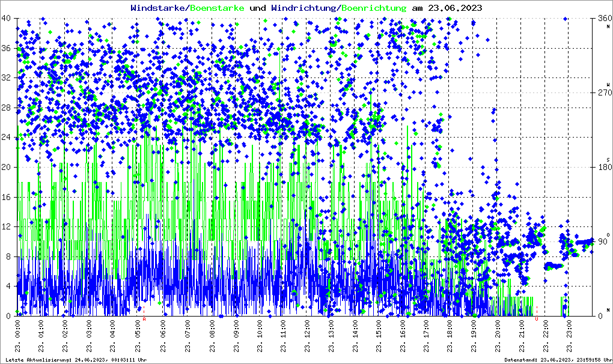Click time axis label '23. 00:00'
613x364 pixels.
coord(17,336)
